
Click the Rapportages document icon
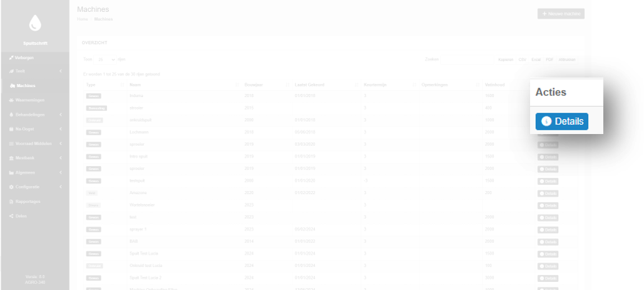point(11,202)
